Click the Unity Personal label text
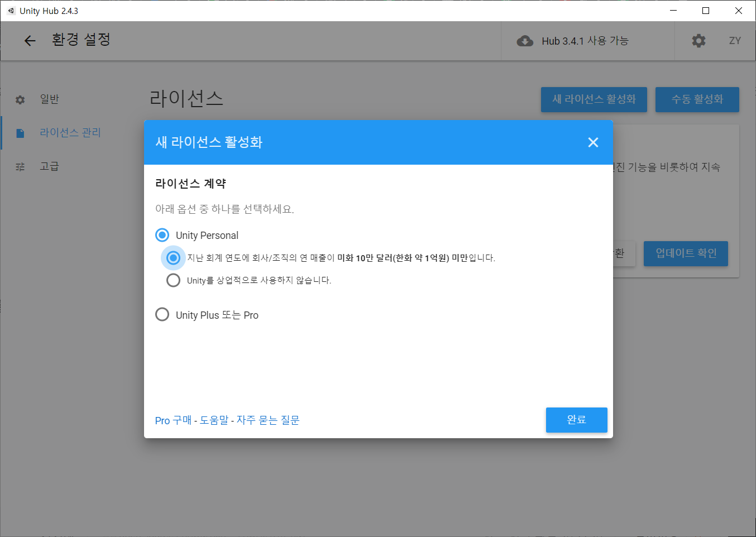The width and height of the screenshot is (756, 537). point(207,236)
